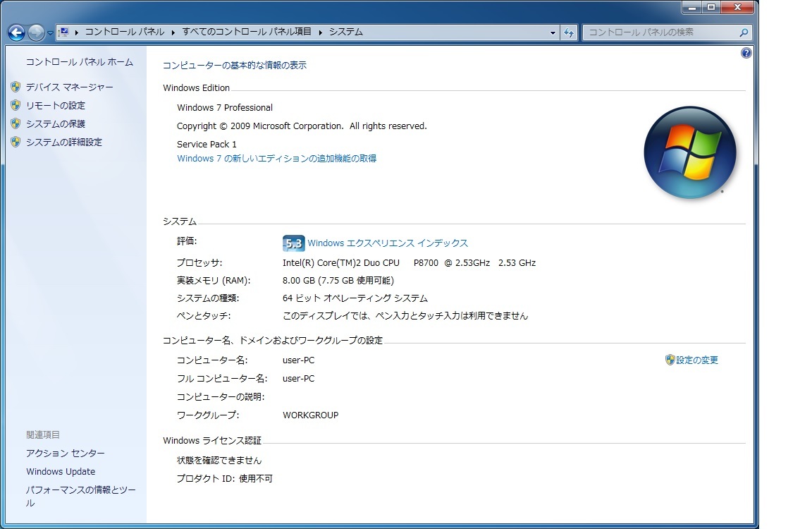Click the 8.00 GB RAM value
Screen dimensions: 812x529
click(x=338, y=280)
